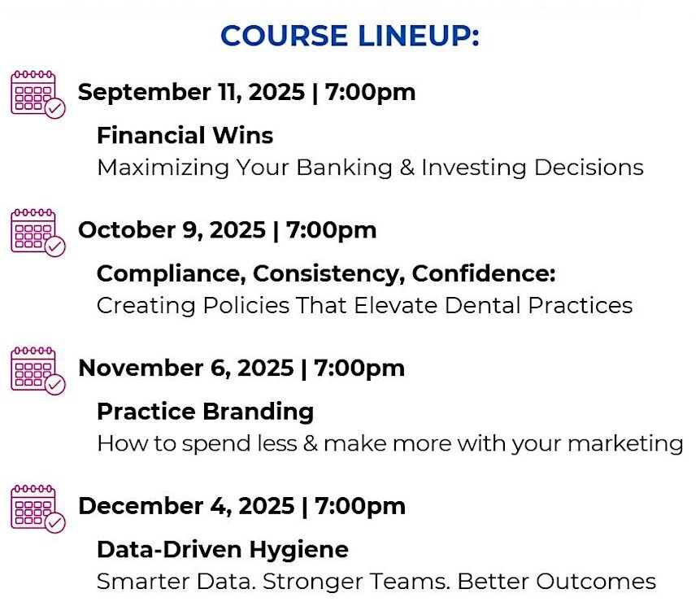Image resolution: width=700 pixels, height=602 pixels.
Task: Click the calendar icon beside September 11, 2025
Action: (x=38, y=94)
